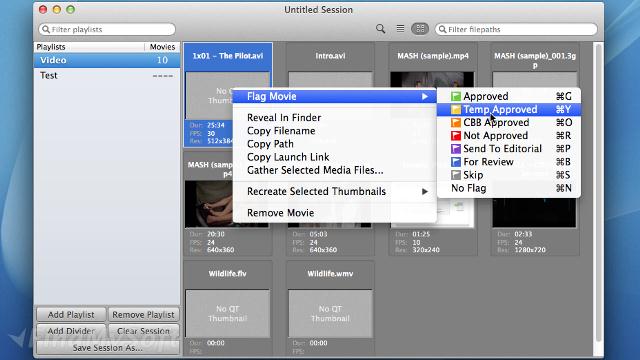Switch to grid thumbnail view icon

(x=420, y=29)
